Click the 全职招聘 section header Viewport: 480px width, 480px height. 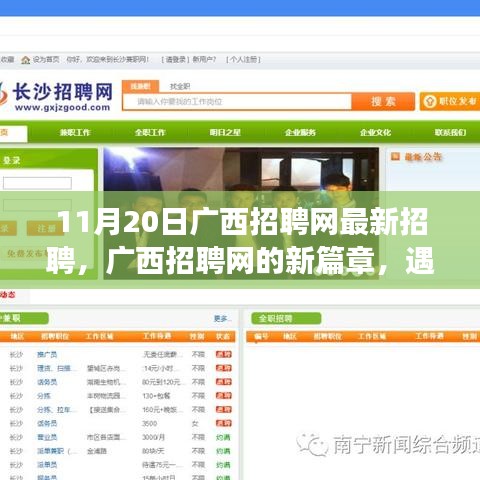[x=286, y=319]
